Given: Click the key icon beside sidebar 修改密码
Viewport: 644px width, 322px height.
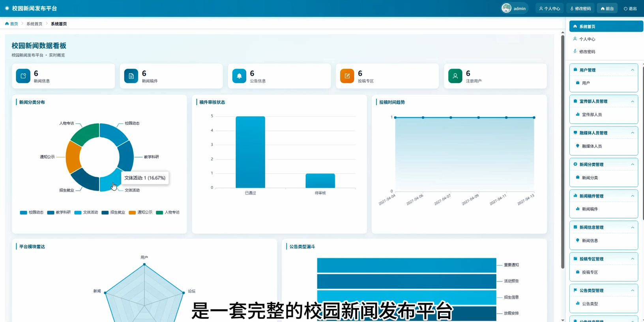Looking at the screenshot, I should [x=575, y=51].
